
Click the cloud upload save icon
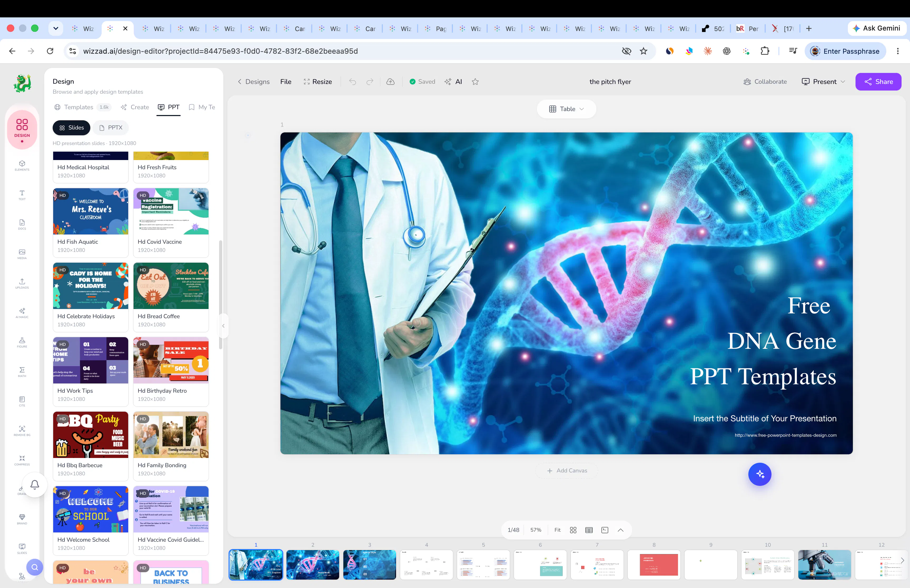(390, 82)
